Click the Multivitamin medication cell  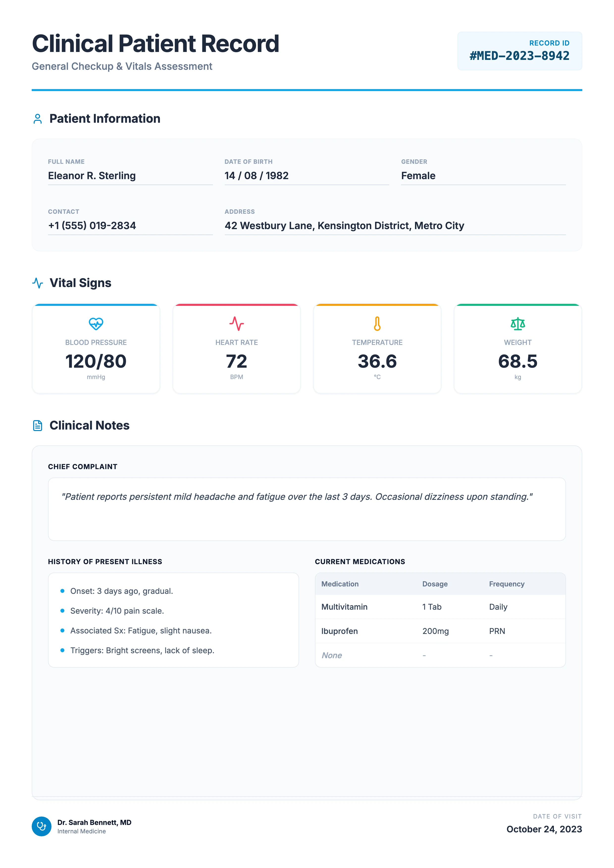[x=344, y=607]
